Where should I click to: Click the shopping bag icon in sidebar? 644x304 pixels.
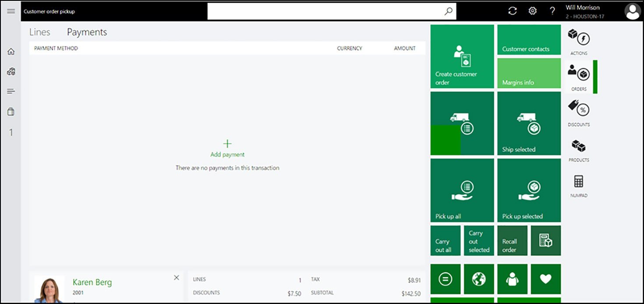click(x=11, y=112)
